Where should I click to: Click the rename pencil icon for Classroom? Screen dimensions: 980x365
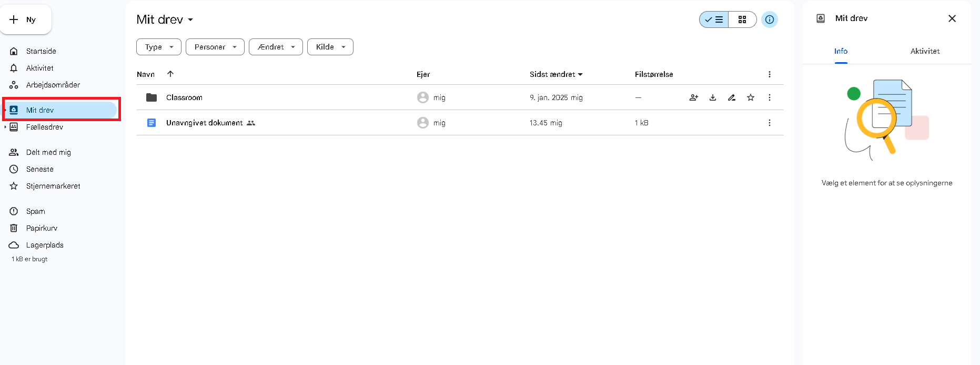(x=731, y=97)
